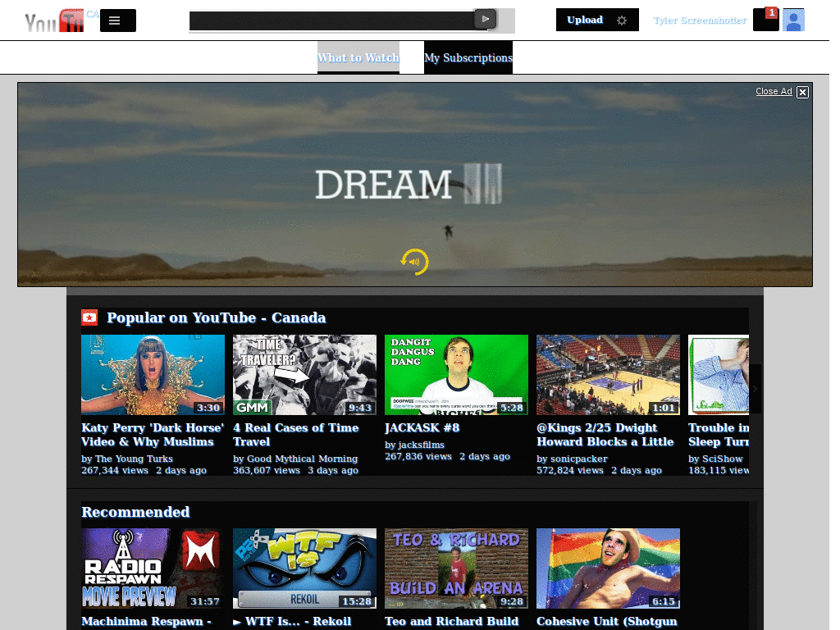Open "Machinima Respawn" title link
The height and width of the screenshot is (630, 840).
[146, 622]
